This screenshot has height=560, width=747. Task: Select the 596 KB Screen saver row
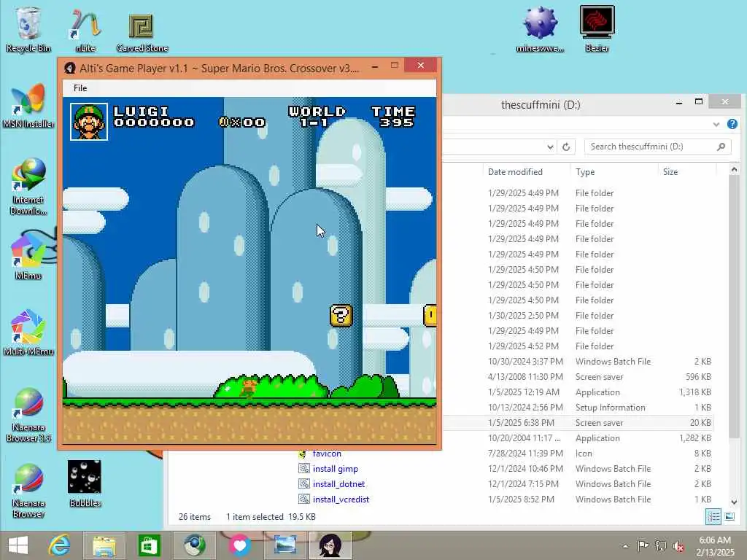pyautogui.click(x=578, y=377)
